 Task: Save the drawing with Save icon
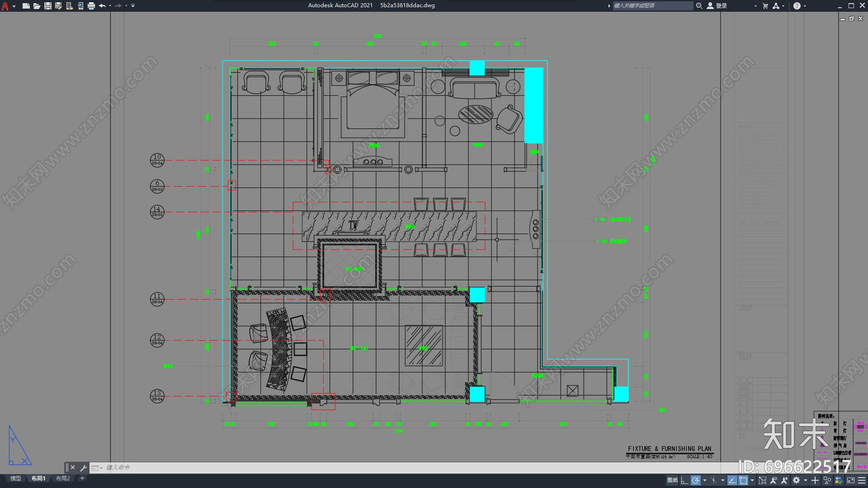[x=48, y=6]
